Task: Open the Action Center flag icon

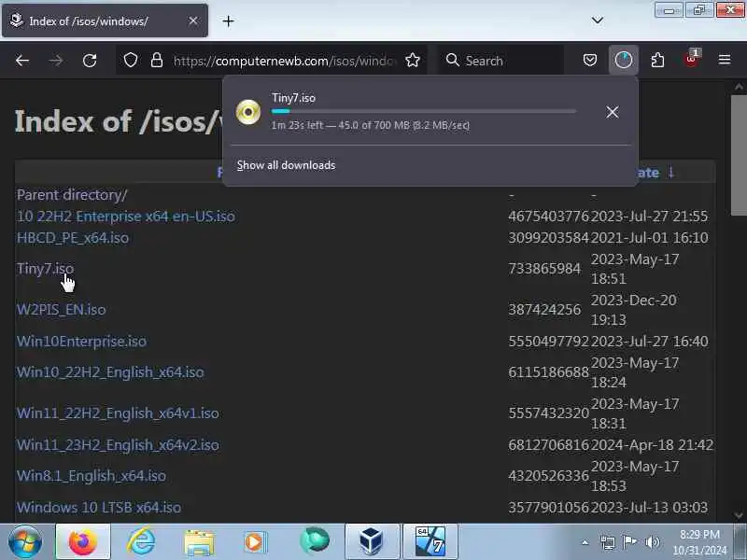Action: 629,542
